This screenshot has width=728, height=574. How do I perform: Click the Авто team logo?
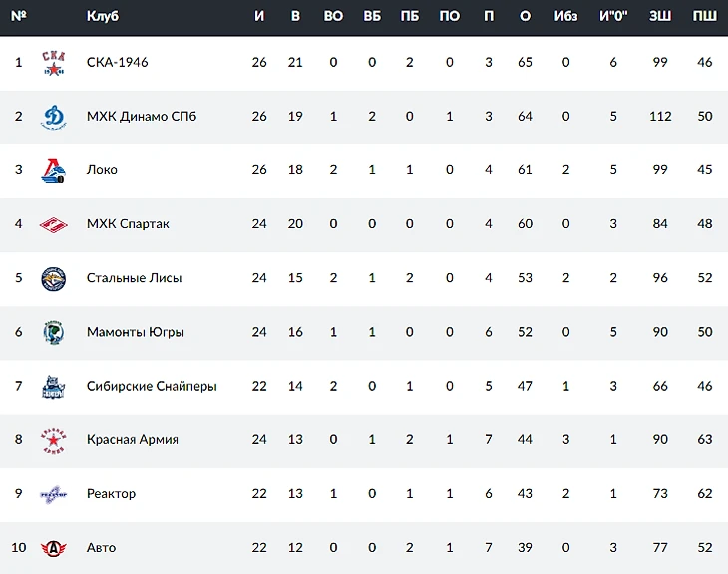53,547
